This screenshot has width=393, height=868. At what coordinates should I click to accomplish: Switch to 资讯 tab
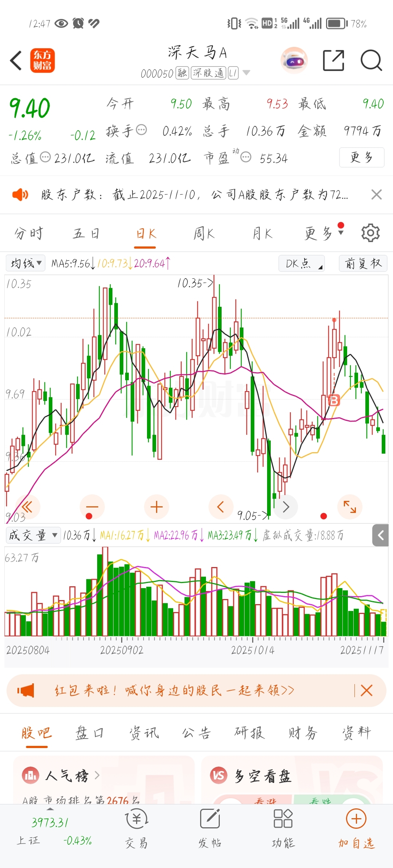pyautogui.click(x=144, y=733)
